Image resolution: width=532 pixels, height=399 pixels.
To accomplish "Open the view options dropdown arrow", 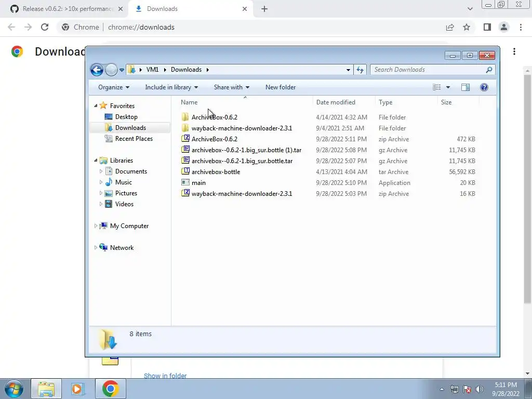I will click(x=448, y=87).
